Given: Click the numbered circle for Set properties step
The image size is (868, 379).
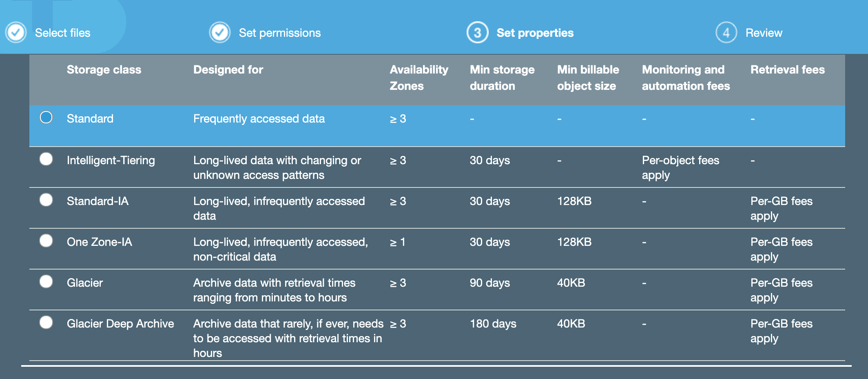Looking at the screenshot, I should tap(478, 32).
